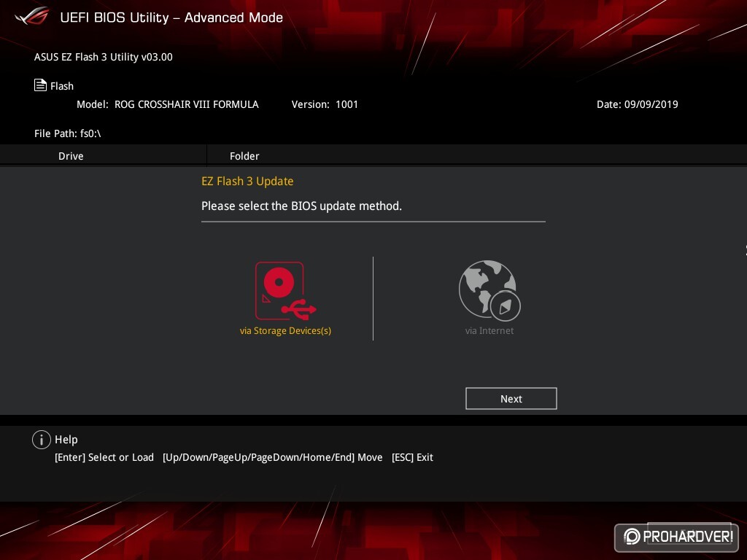Click '[ESC] Exit' help hint

click(x=412, y=457)
